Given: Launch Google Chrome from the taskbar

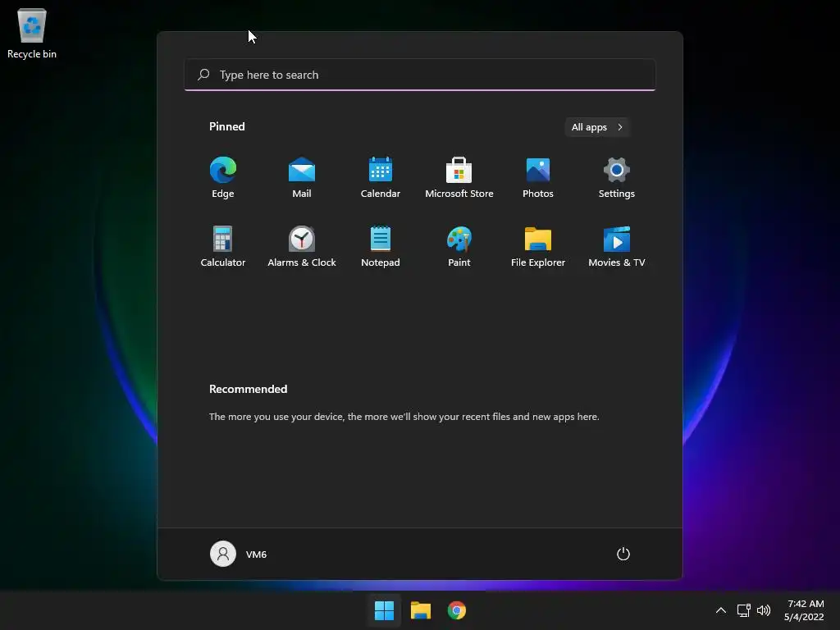Looking at the screenshot, I should tap(457, 610).
